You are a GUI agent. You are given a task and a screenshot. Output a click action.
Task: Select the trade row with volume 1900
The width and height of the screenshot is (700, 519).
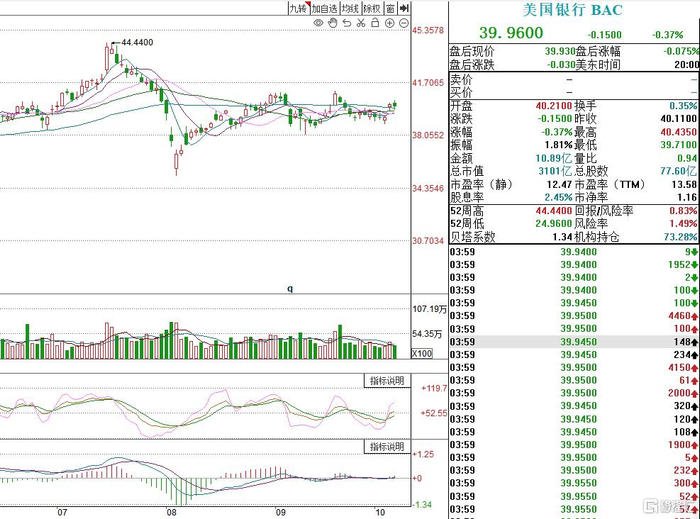(x=574, y=445)
